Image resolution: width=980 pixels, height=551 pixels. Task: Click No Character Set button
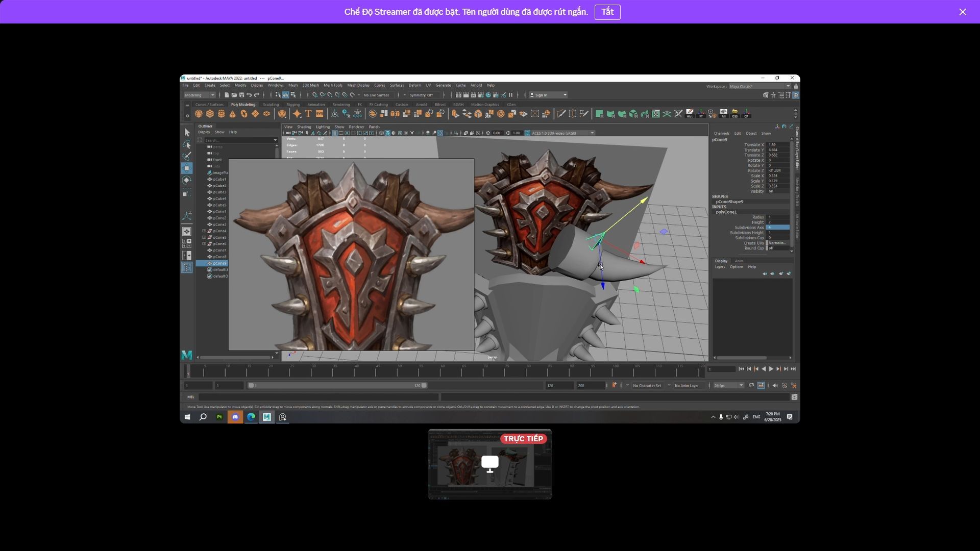[x=647, y=386]
